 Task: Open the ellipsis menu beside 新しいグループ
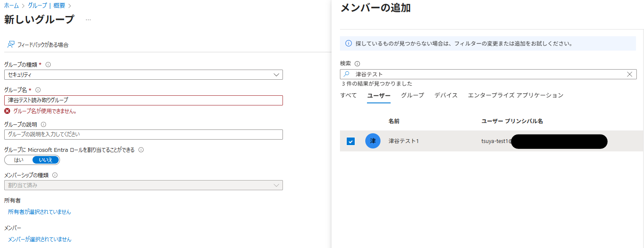tap(87, 19)
